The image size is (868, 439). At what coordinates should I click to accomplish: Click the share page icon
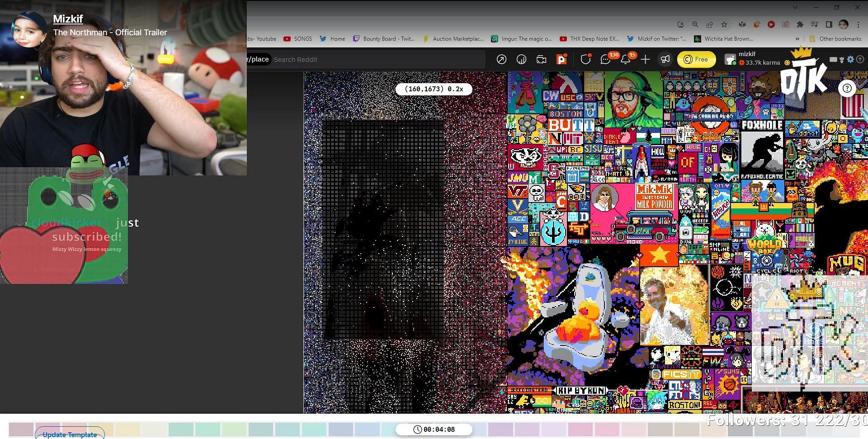710,24
